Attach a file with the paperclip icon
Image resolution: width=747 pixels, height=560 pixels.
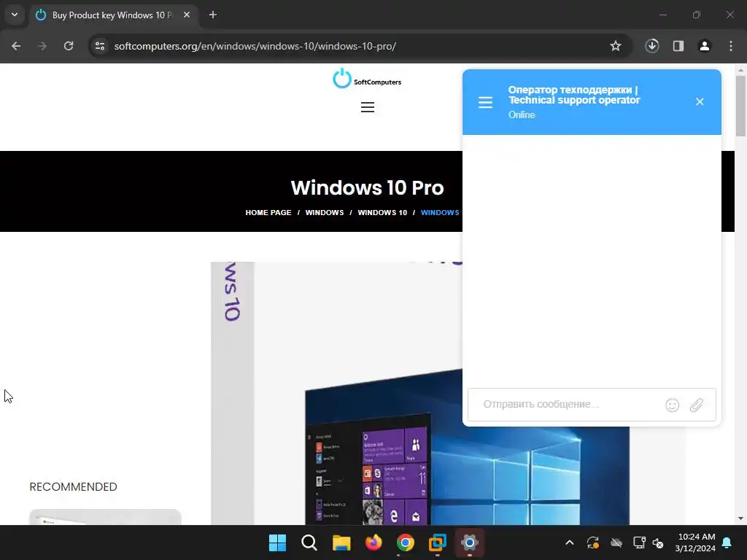697,405
